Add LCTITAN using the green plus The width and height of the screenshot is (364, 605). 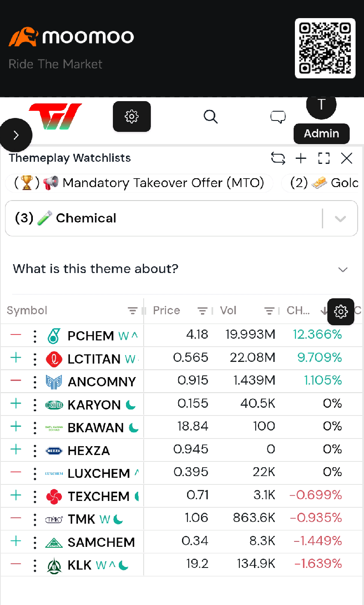[16, 358]
